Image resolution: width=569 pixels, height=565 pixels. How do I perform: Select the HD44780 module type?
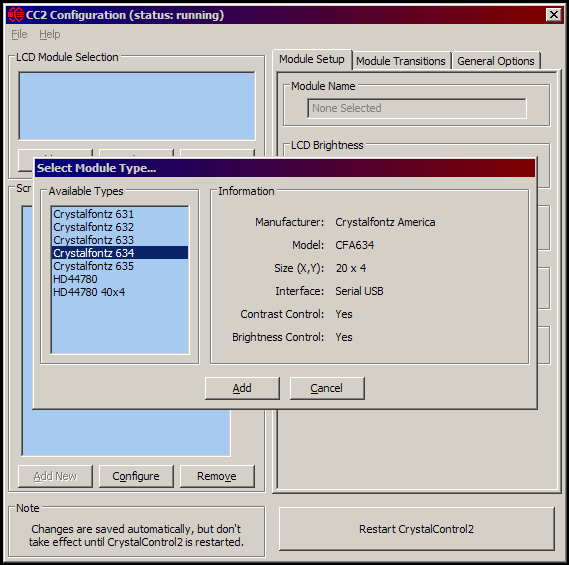pyautogui.click(x=120, y=279)
